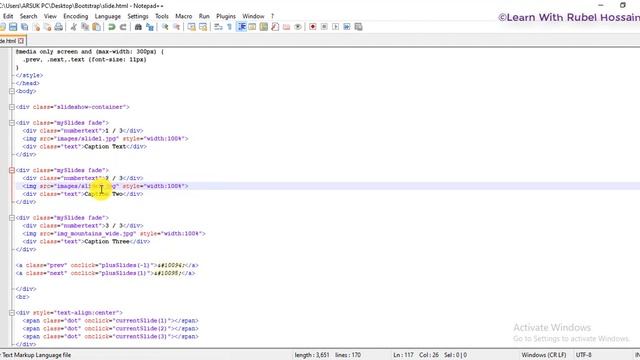This screenshot has height=360, width=640.
Task: Click the Paste clipboard icon
Action: 96,27
